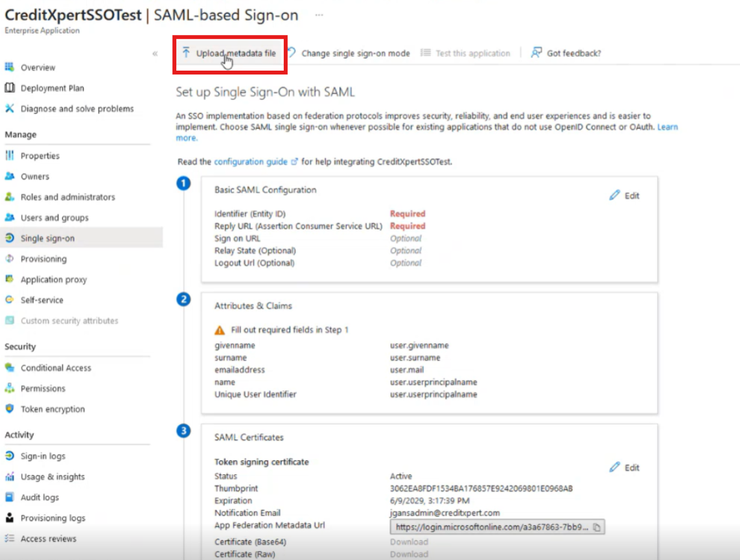This screenshot has width=740, height=560.
Task: Click the pencil icon for SAML Certificates
Action: (x=614, y=467)
